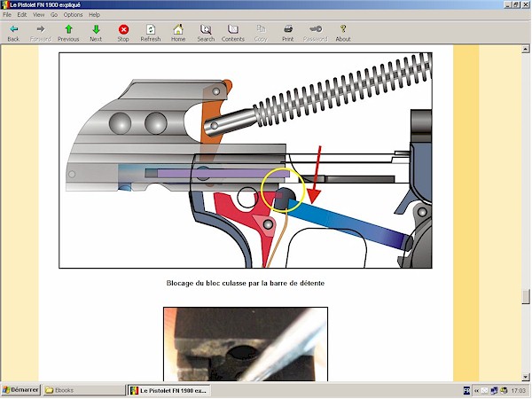Go to Next page with green down arrow
The image size is (532, 399).
click(x=96, y=33)
